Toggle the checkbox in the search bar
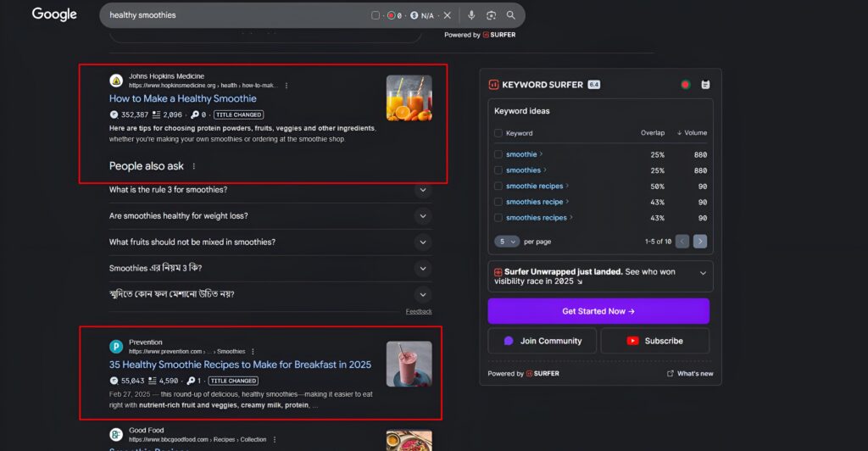This screenshot has width=868, height=451. [x=376, y=15]
